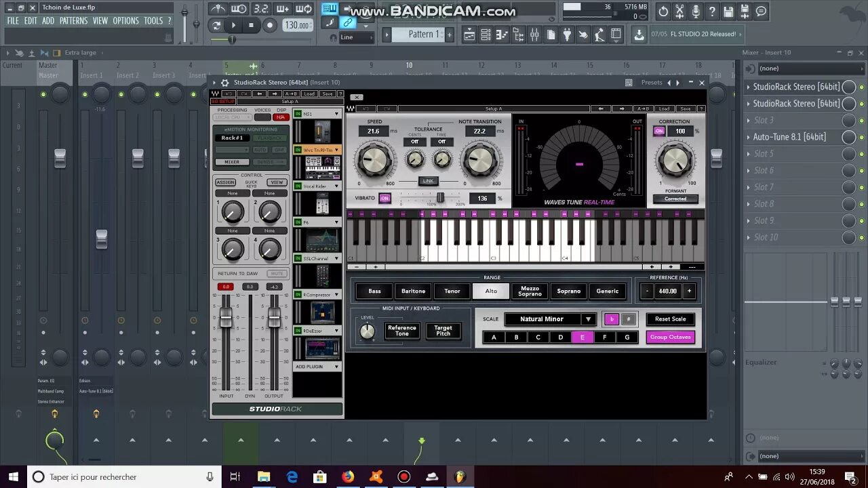Click the Group Octaves button
868x488 pixels.
[x=671, y=337]
